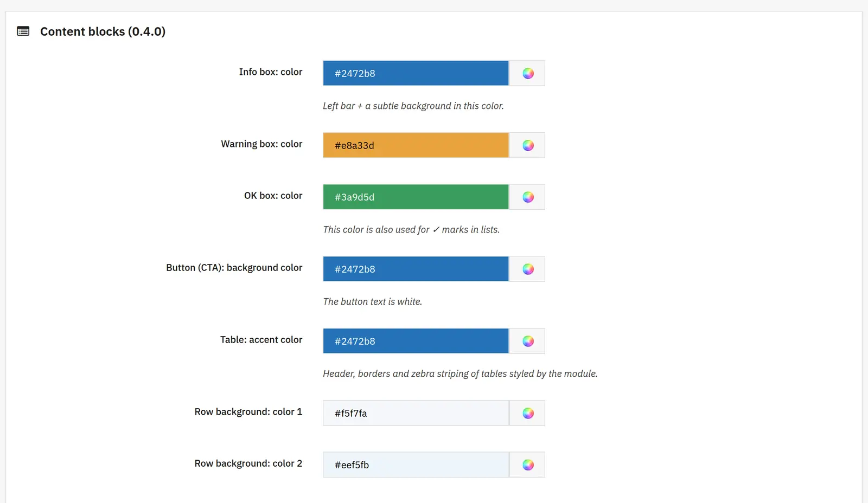Open color picker for Warning box color
This screenshot has width=868, height=503.
tap(527, 145)
